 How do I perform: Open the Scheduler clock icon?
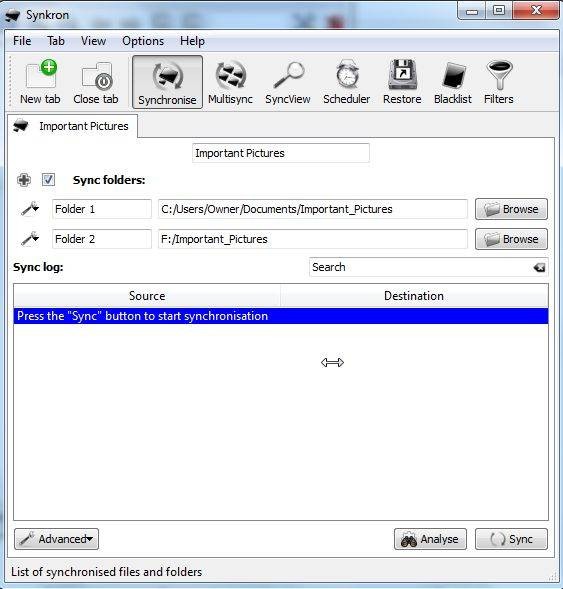(346, 82)
